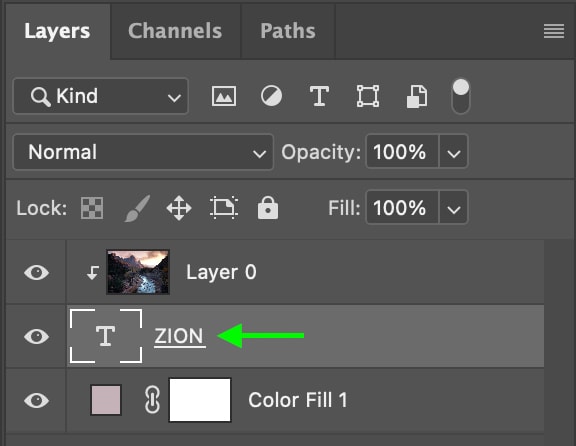576x446 pixels.
Task: Lock transparent pixels checkerboard icon
Action: point(92,208)
